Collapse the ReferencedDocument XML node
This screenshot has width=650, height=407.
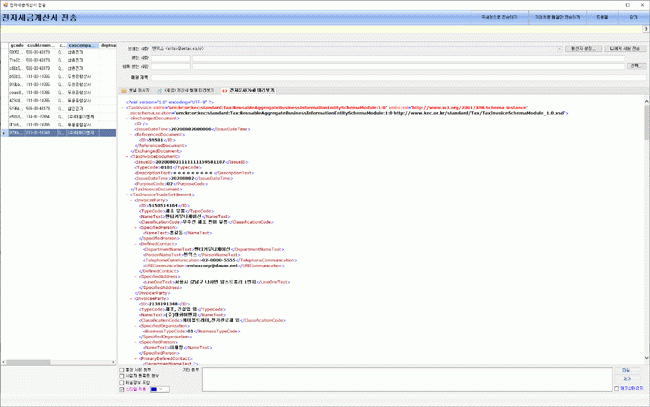(x=131, y=135)
